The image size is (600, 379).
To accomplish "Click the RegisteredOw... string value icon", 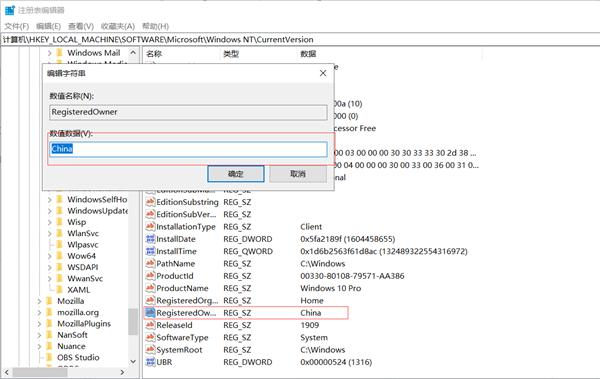I will (x=150, y=313).
